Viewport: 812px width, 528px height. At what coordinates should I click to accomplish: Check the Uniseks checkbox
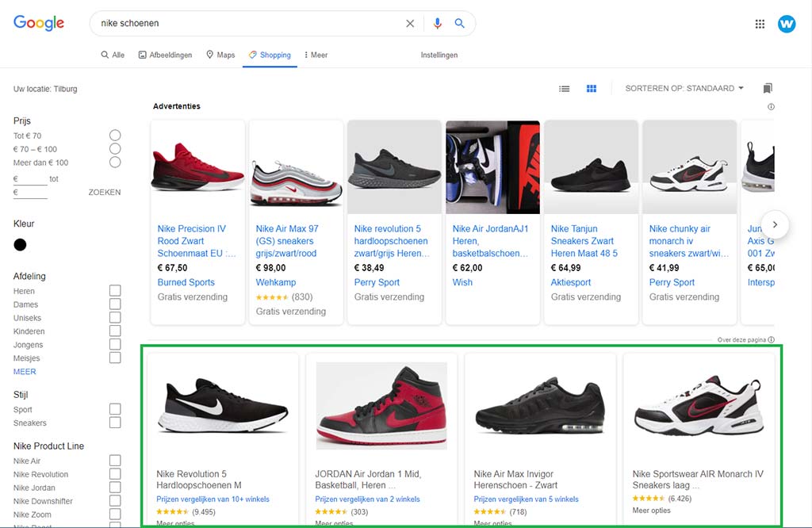coord(115,317)
